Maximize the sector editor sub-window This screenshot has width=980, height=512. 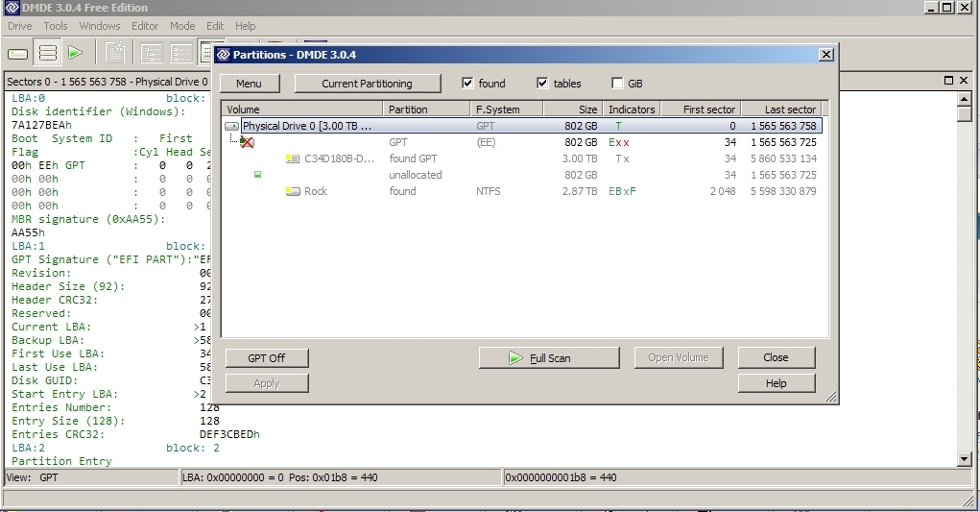948,81
